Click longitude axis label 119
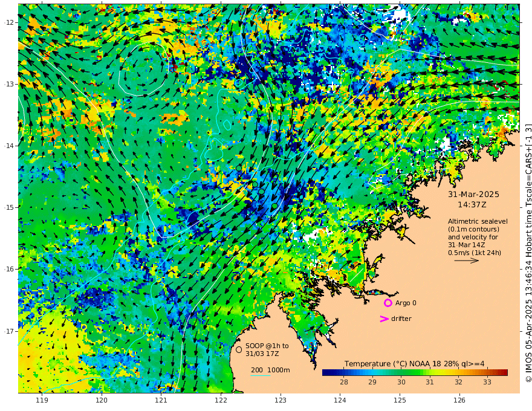 point(42,400)
